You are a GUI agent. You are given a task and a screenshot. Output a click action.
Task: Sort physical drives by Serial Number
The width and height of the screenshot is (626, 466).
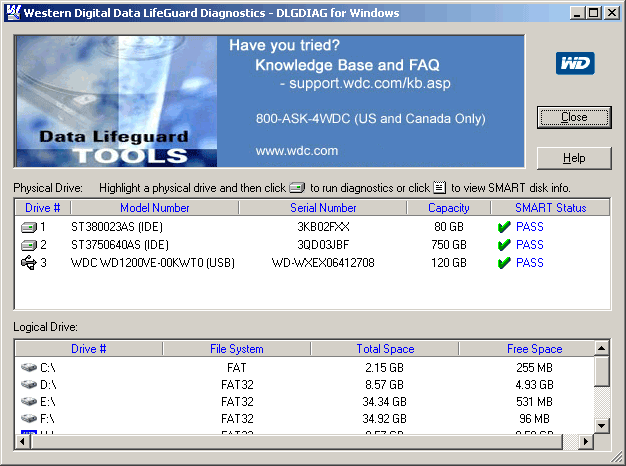pyautogui.click(x=323, y=208)
